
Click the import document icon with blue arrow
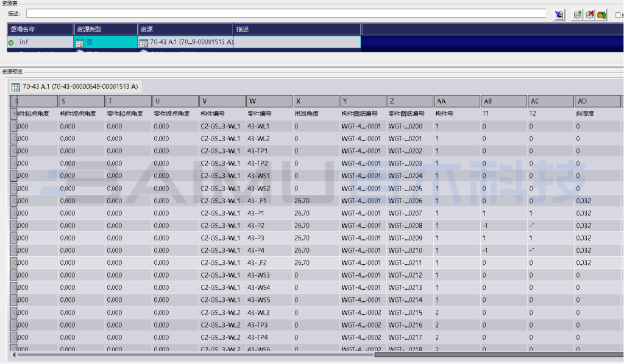559,15
